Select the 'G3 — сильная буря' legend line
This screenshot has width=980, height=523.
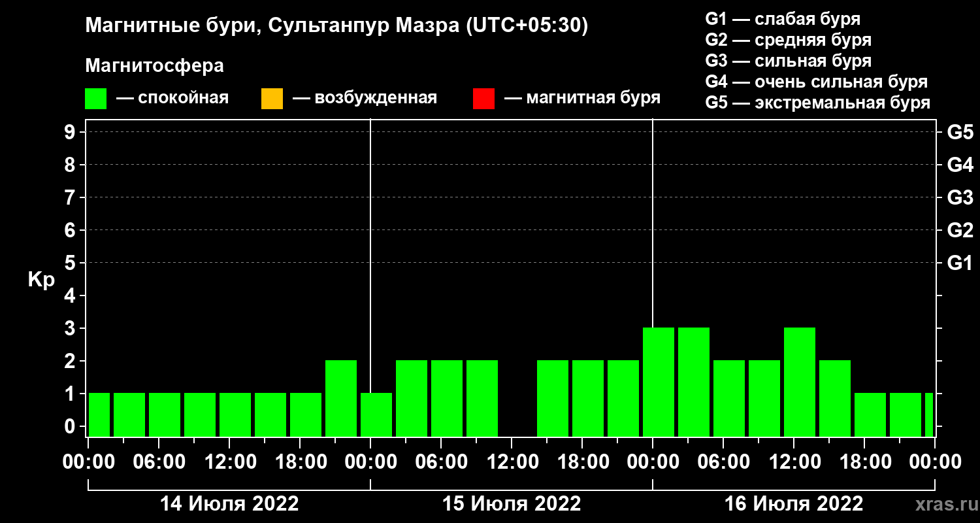(789, 61)
